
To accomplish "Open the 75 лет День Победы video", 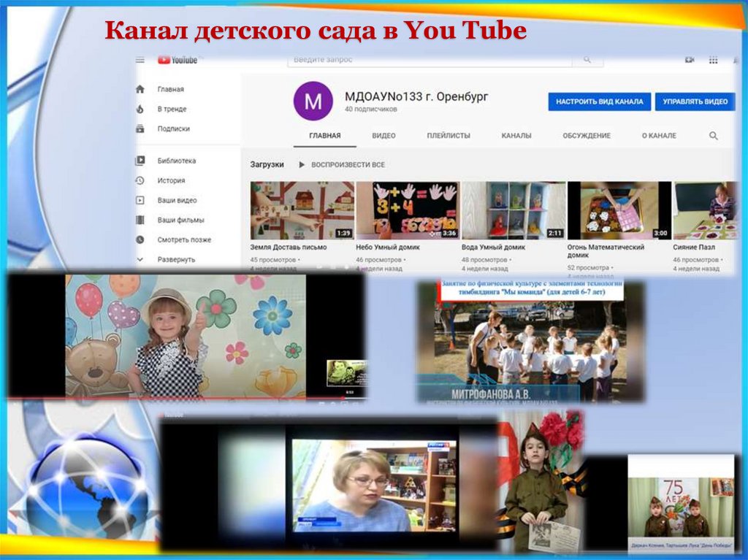I will tap(681, 502).
